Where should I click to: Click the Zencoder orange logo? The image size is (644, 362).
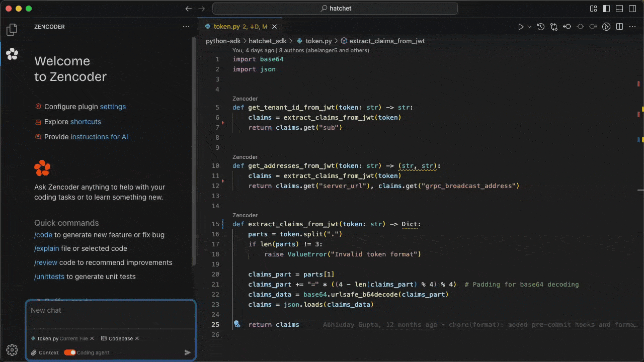[x=42, y=168]
